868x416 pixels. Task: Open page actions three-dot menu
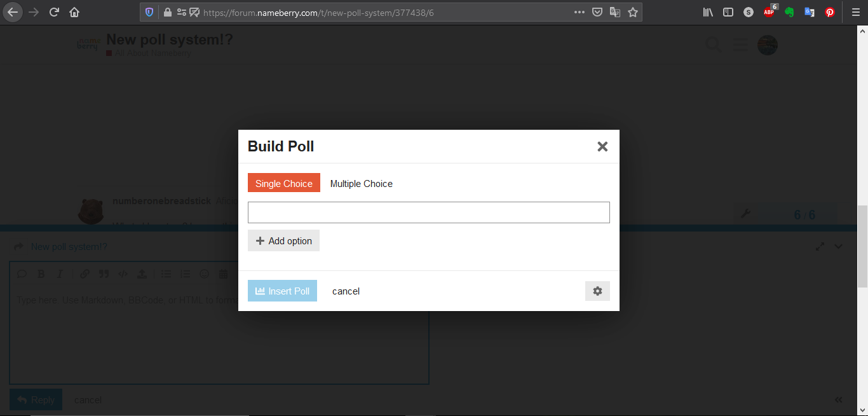(579, 12)
